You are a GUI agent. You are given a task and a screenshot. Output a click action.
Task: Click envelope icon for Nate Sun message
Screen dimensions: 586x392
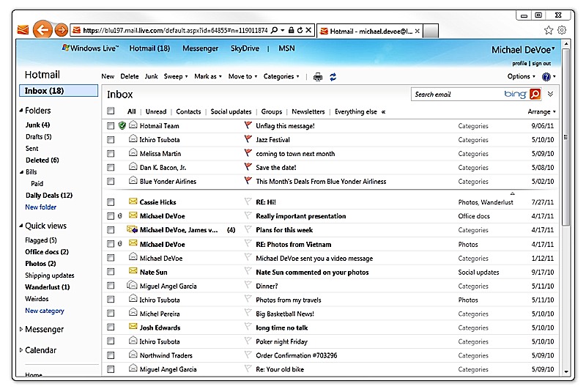click(133, 271)
